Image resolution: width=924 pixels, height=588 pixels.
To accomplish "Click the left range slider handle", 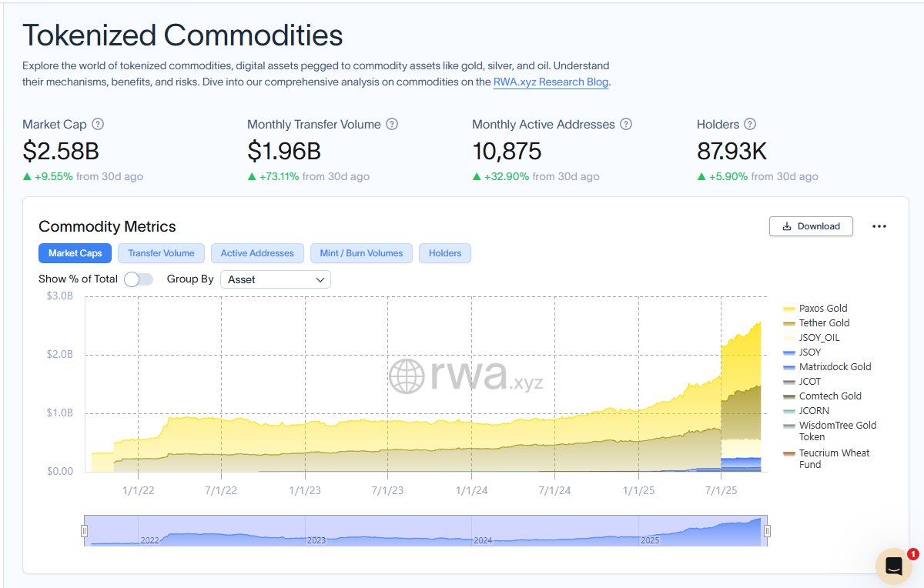I will click(x=85, y=531).
